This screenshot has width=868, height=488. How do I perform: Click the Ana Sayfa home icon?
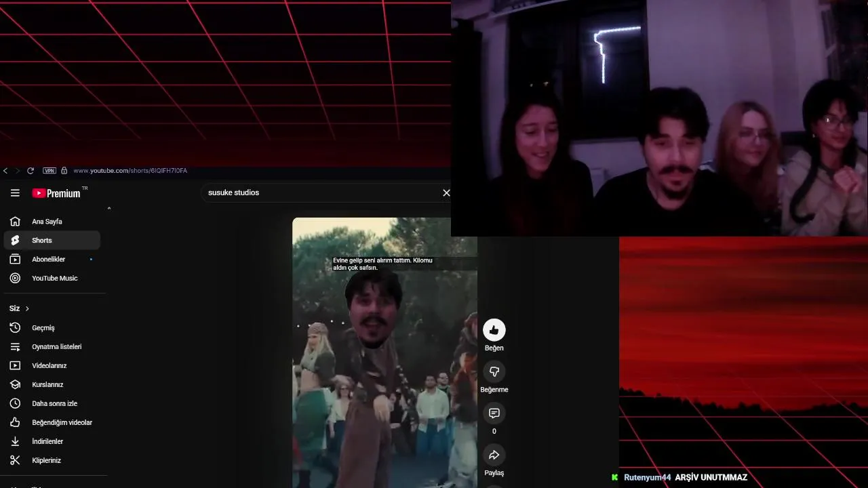pos(15,222)
